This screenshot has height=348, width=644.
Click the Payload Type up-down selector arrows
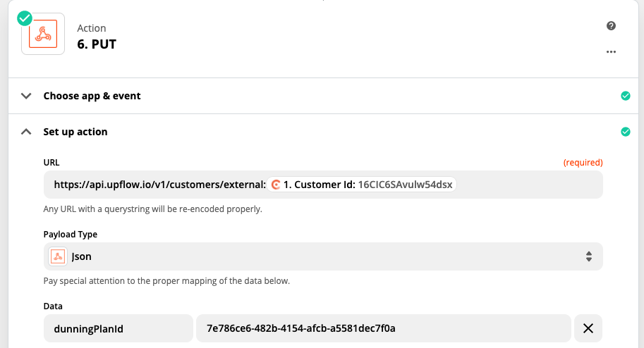pyautogui.click(x=589, y=256)
